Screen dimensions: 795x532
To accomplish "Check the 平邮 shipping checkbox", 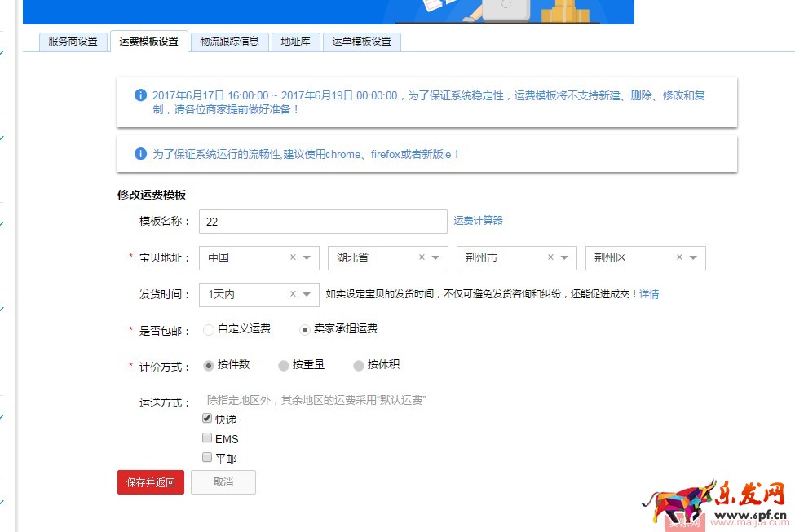I will [207, 457].
